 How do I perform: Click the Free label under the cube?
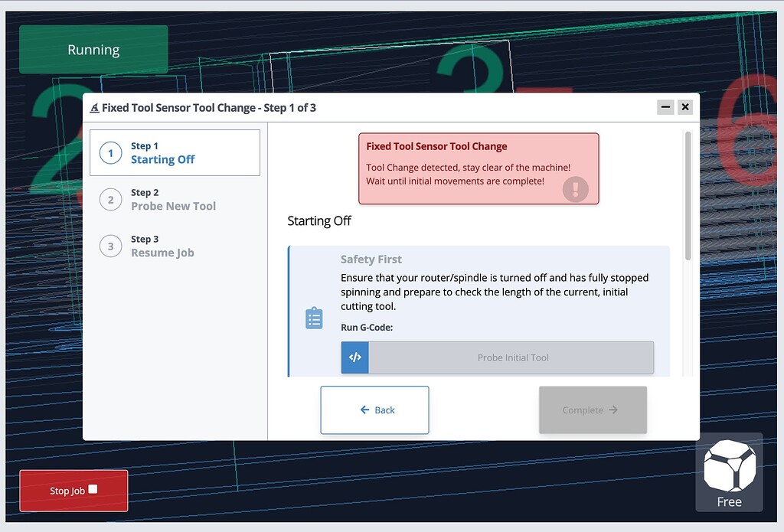(x=729, y=502)
